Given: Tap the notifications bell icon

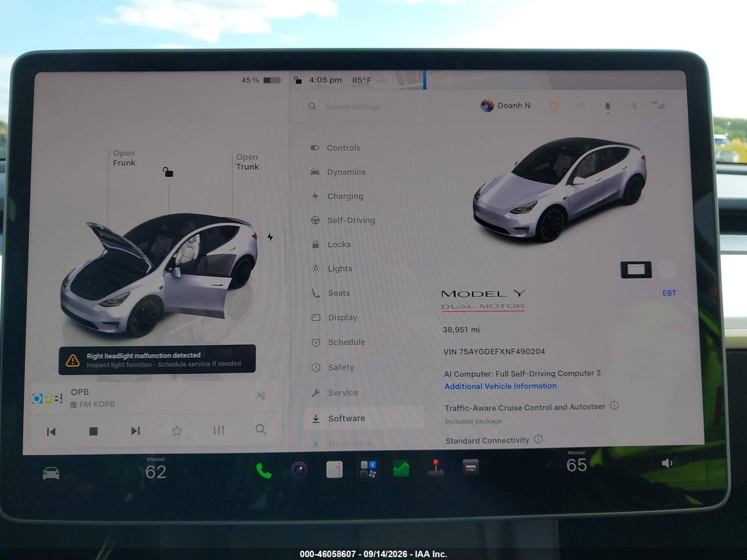Looking at the screenshot, I should [608, 107].
